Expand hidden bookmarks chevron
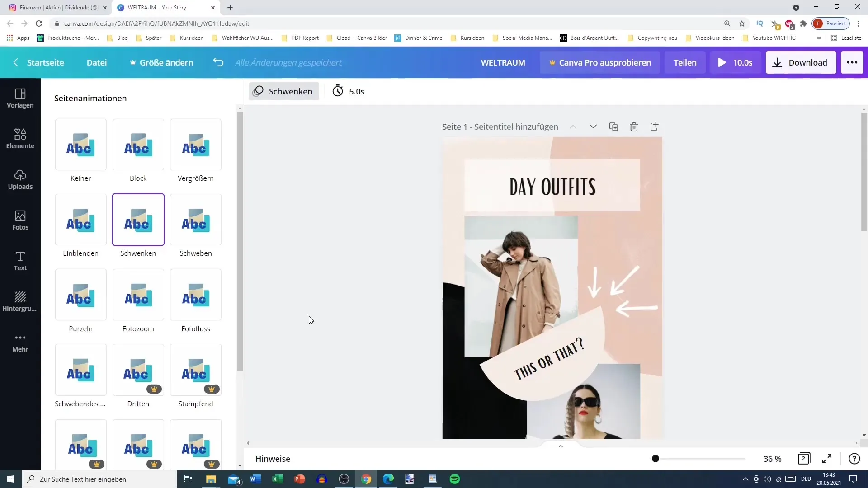Screen dimensions: 868x488 (x=819, y=38)
